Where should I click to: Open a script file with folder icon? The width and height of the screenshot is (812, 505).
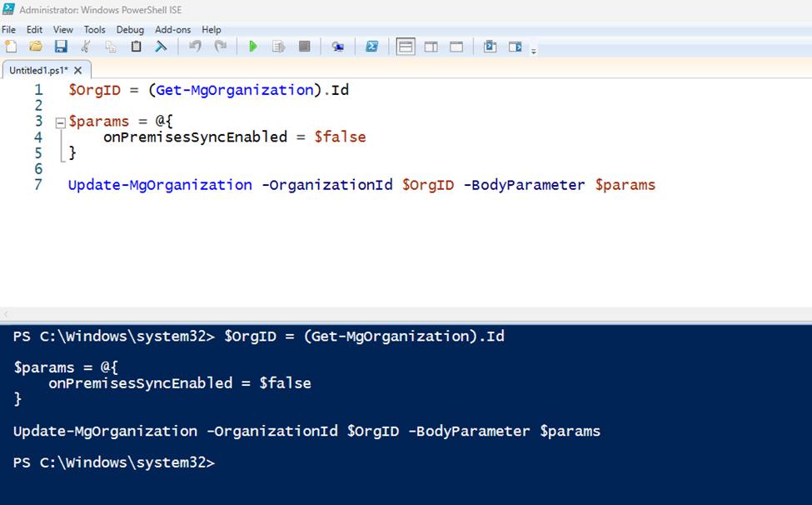pyautogui.click(x=36, y=47)
